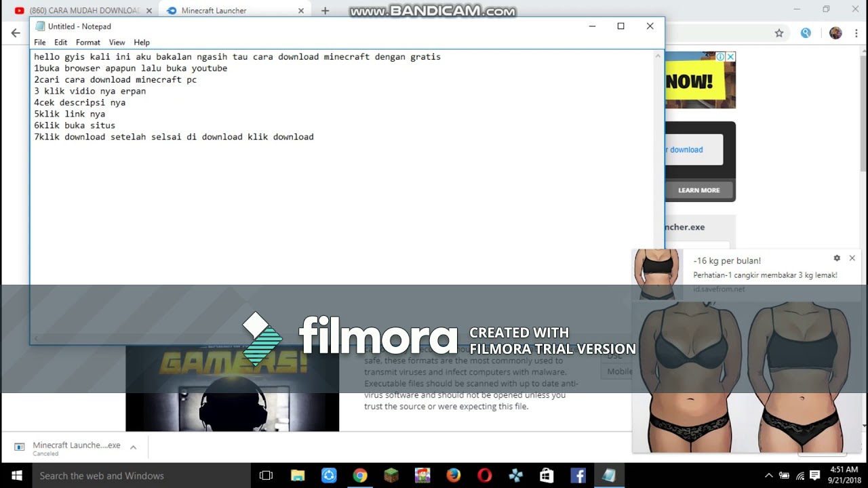This screenshot has width=868, height=488.
Task: Click the Notepad line starting '7klik download setelah'
Action: 174,137
